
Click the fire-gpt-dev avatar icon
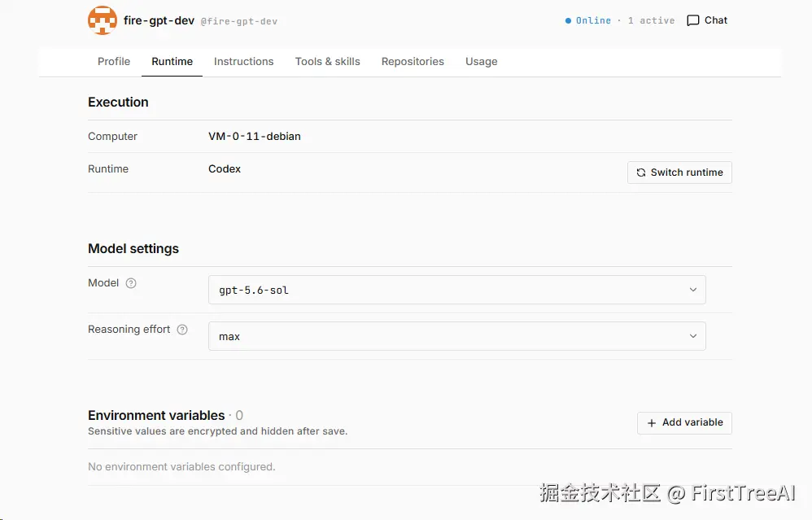102,20
